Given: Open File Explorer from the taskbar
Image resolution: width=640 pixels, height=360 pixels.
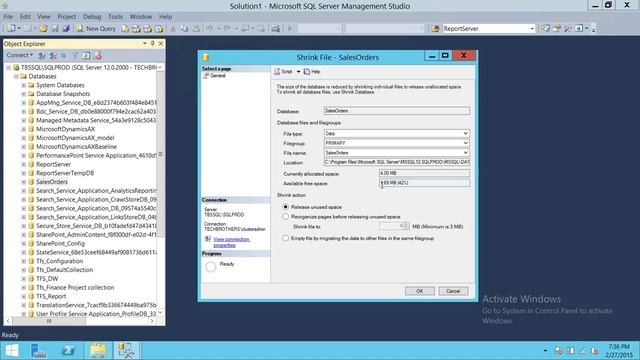Looking at the screenshot, I should 98,351.
